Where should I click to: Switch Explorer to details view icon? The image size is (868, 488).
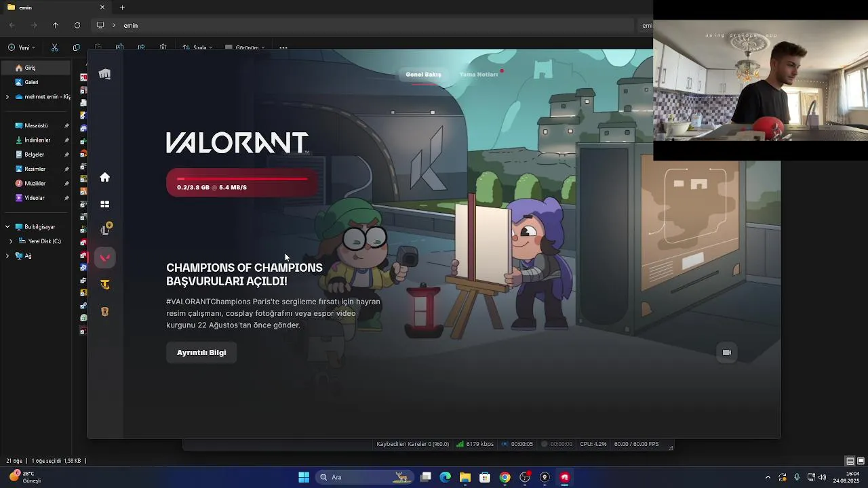click(x=850, y=461)
